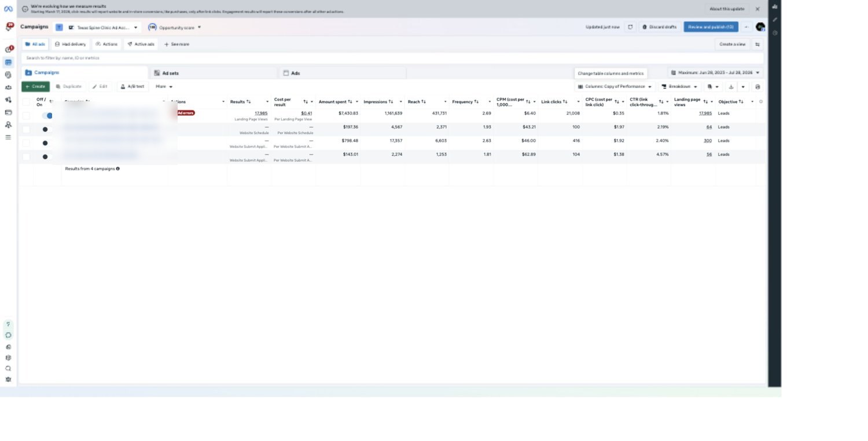868x441 pixels.
Task: Toggle the switch on the $798.48 campaign row
Action: [46, 143]
